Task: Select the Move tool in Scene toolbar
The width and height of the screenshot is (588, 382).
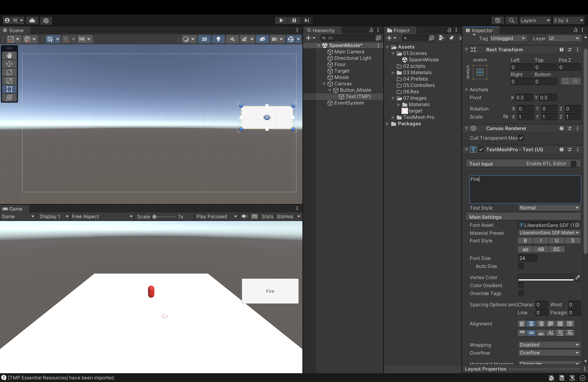Action: [9, 64]
